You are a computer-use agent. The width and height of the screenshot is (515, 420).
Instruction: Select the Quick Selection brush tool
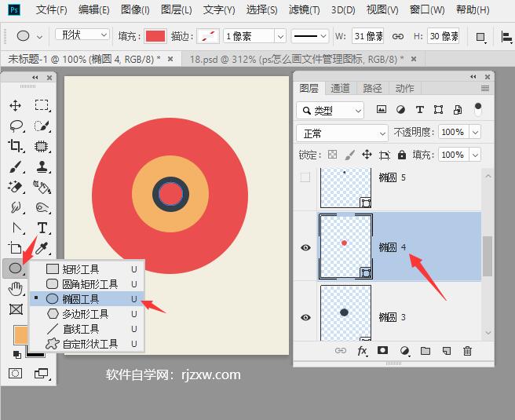(x=42, y=126)
